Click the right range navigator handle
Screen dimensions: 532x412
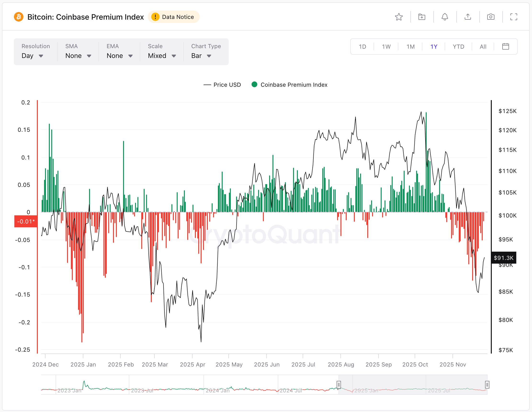487,384
